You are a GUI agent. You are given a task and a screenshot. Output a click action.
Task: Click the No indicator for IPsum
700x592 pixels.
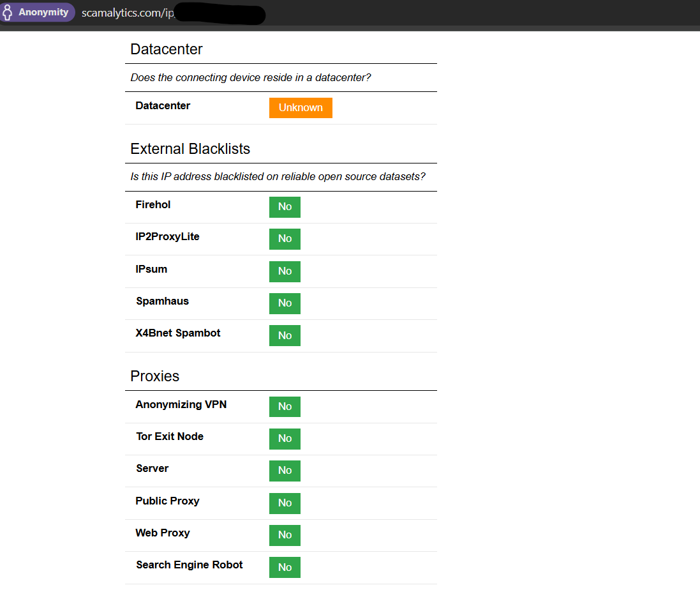(285, 271)
